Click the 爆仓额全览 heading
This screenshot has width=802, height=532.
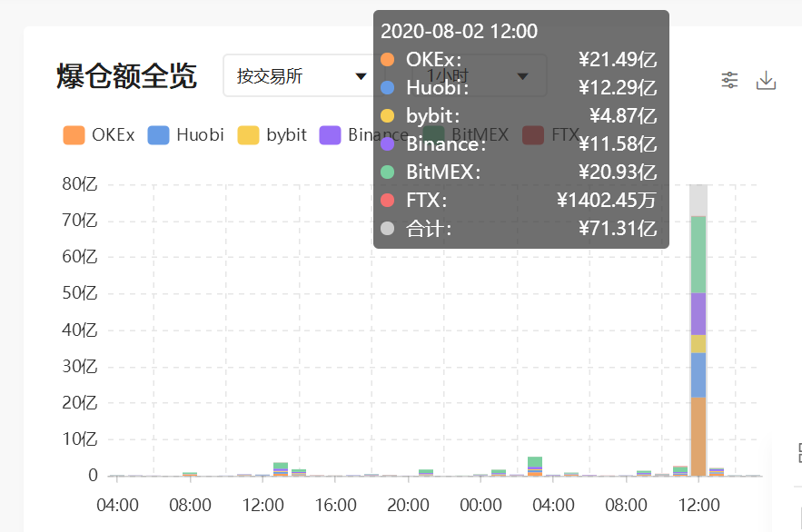(x=126, y=76)
